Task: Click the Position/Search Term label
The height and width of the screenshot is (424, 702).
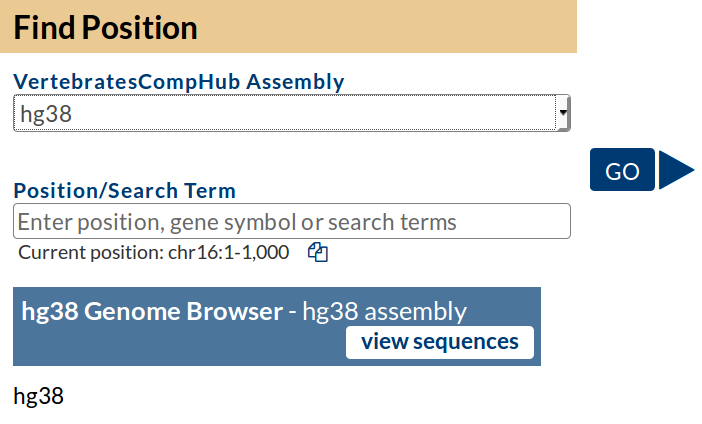Action: pos(124,190)
